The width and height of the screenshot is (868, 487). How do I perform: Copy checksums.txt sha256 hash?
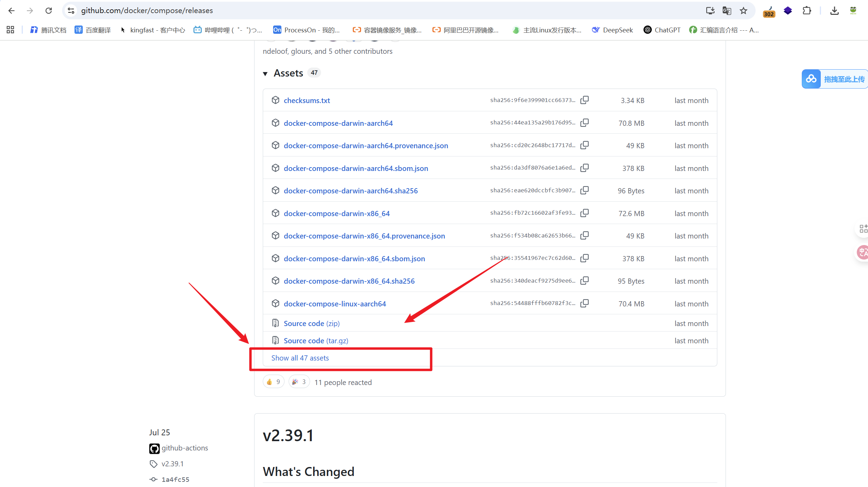(585, 100)
